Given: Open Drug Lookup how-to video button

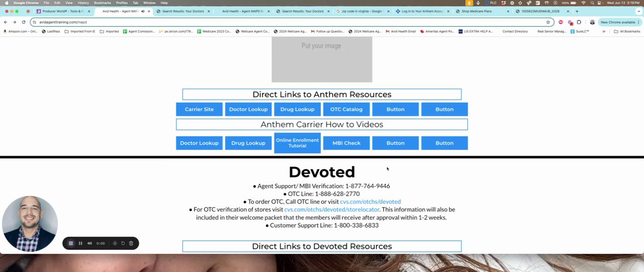Looking at the screenshot, I should point(248,143).
